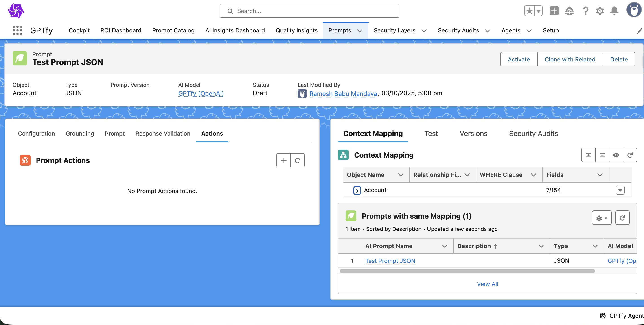Click the collapse all Context Mapping icon

coord(602,155)
